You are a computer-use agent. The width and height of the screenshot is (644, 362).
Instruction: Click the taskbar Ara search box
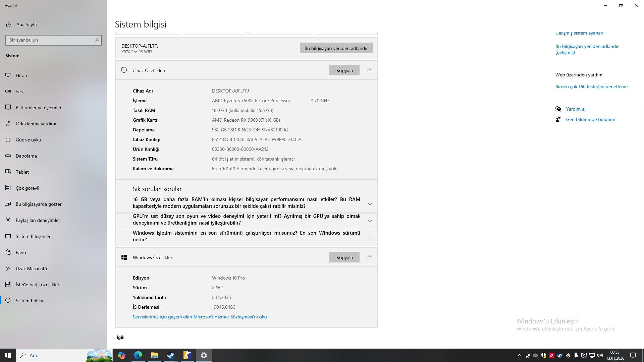[x=64, y=355]
